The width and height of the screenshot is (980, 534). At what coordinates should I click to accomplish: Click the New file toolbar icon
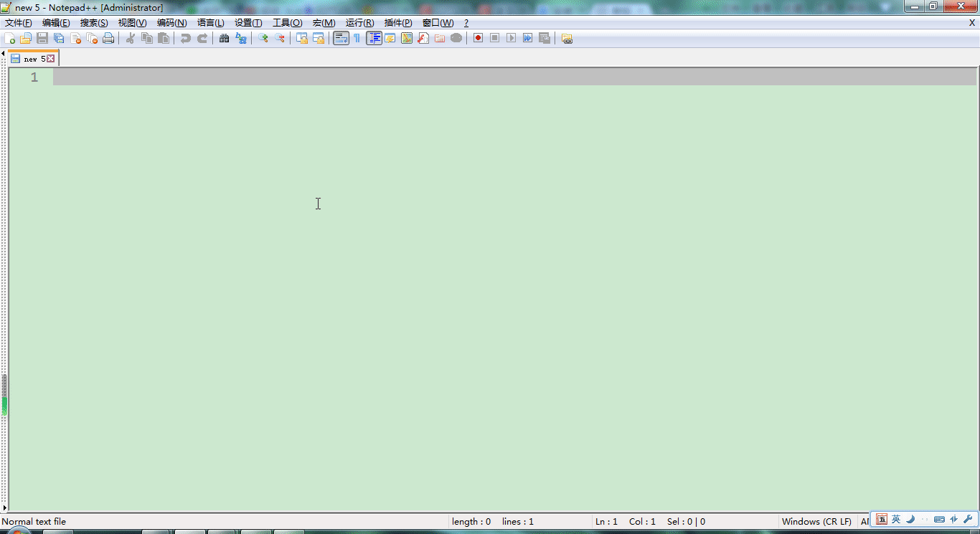9,38
